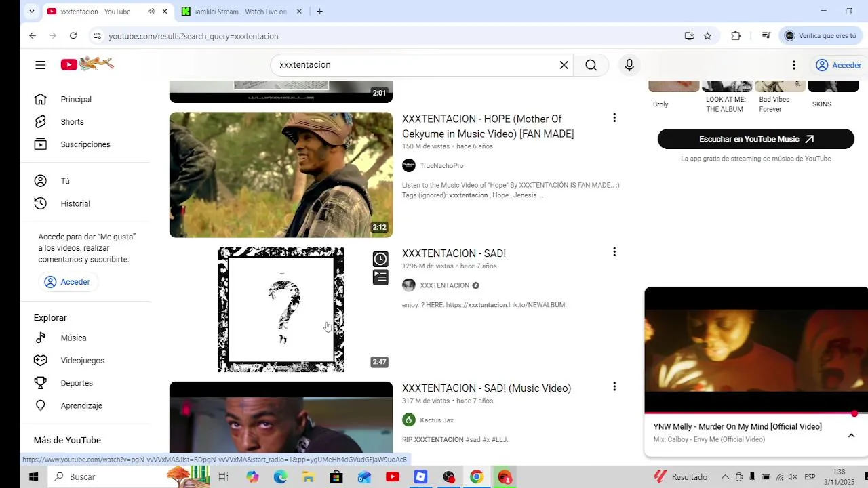
Task: Expand the miniplayer queue chevron
Action: 851,436
